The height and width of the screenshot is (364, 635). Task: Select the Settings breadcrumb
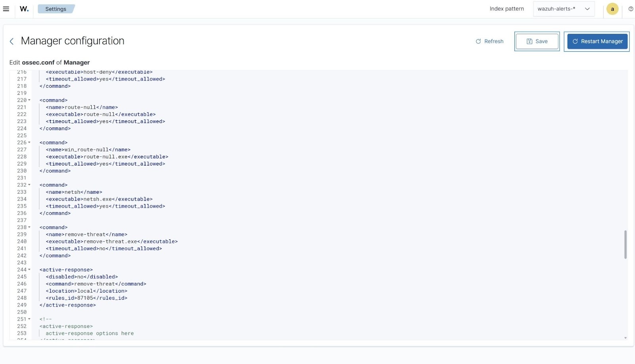point(56,9)
